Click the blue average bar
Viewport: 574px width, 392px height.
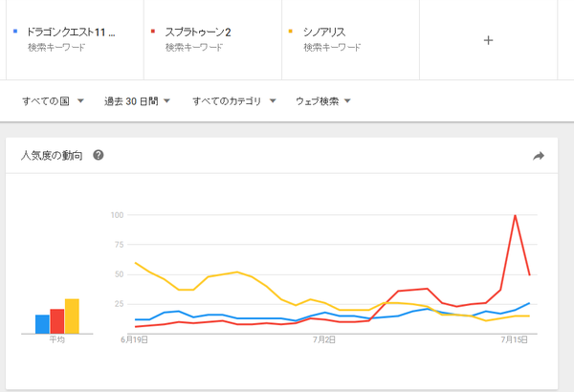coord(42,324)
